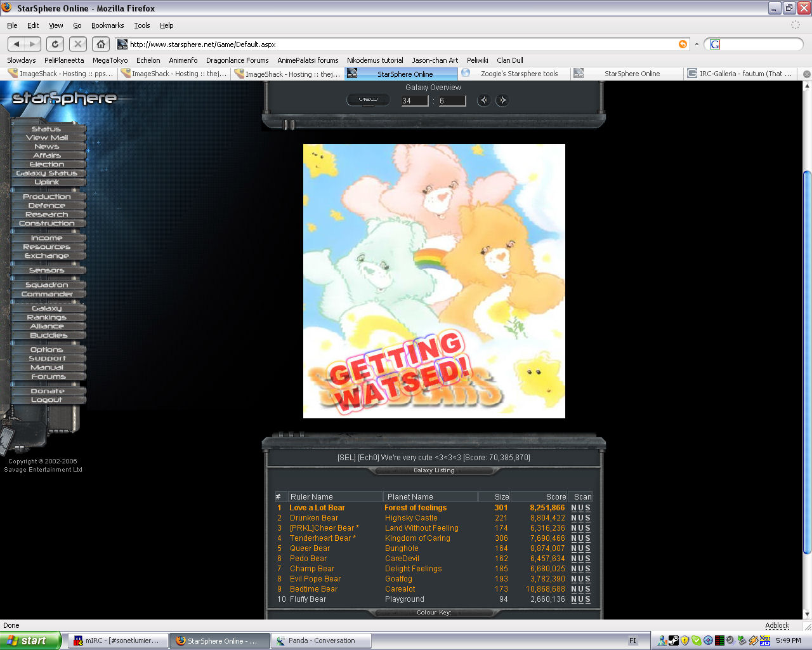Open Dragonlance Forums bookmark
Screen dimensions: 812x650
(x=237, y=60)
